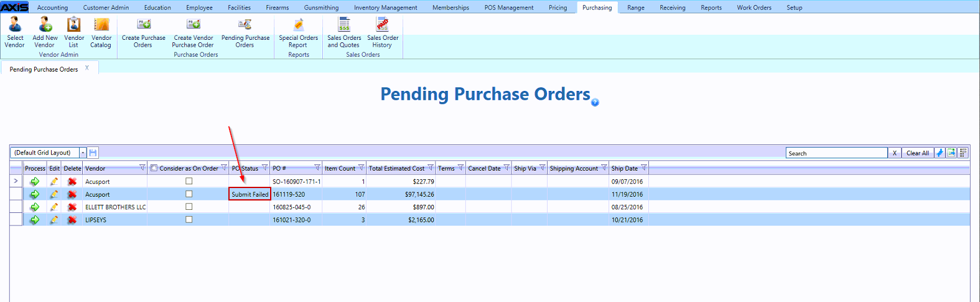Image resolution: width=980 pixels, height=302 pixels.
Task: Switch to the Inventory Management tab
Action: pyautogui.click(x=386, y=7)
